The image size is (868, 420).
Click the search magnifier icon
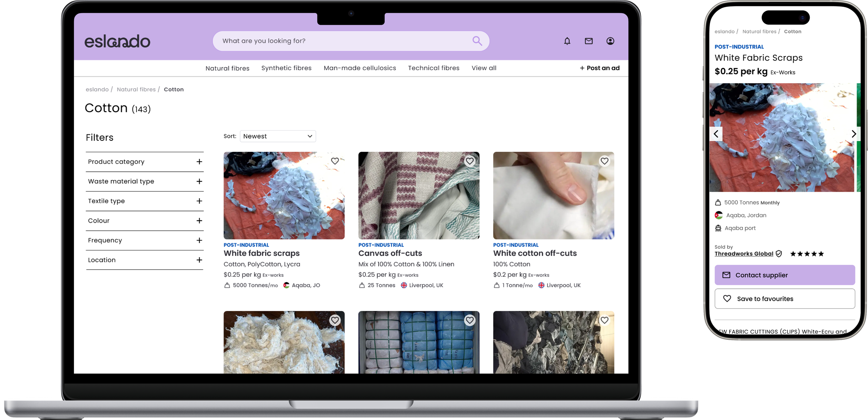tap(477, 41)
